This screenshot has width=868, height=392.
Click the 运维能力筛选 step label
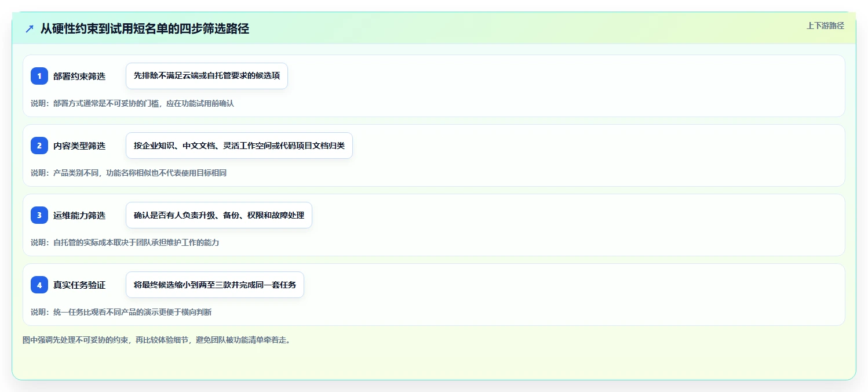click(x=79, y=215)
